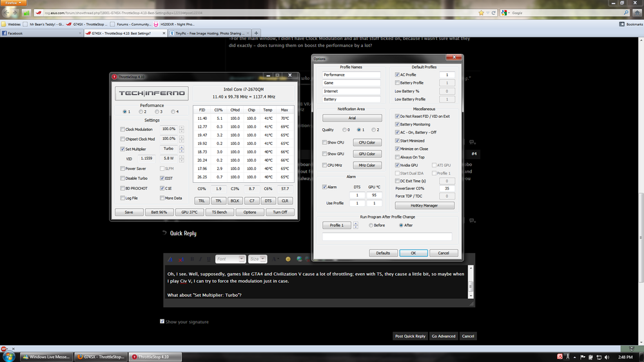Click the PowerSaver C0% value field
Viewport: 644px width, 362px height.
pyautogui.click(x=447, y=188)
